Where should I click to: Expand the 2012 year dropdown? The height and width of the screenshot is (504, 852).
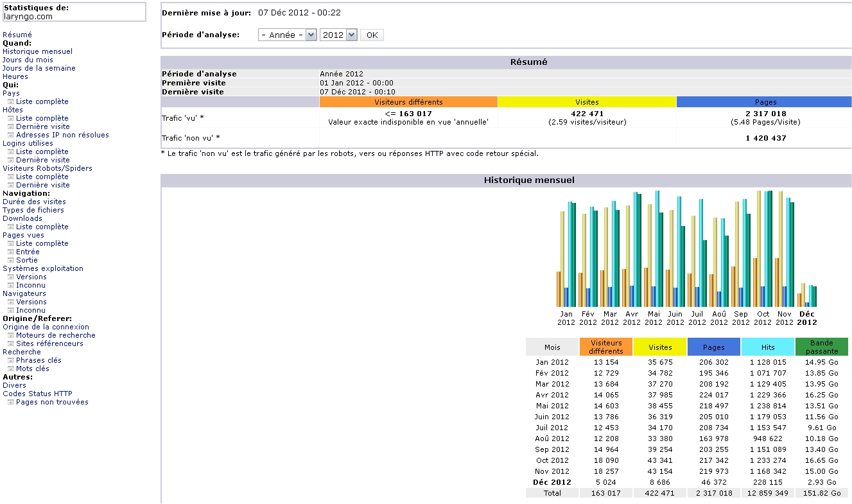pos(338,35)
